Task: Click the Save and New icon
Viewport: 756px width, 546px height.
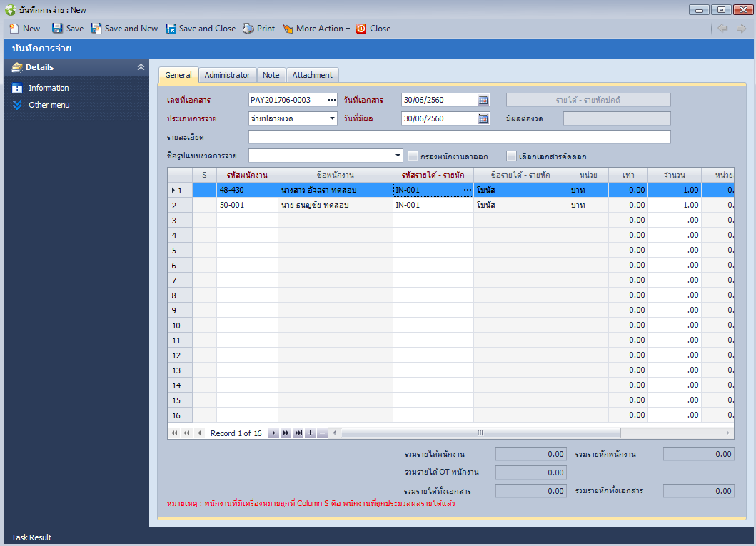Action: (x=96, y=29)
